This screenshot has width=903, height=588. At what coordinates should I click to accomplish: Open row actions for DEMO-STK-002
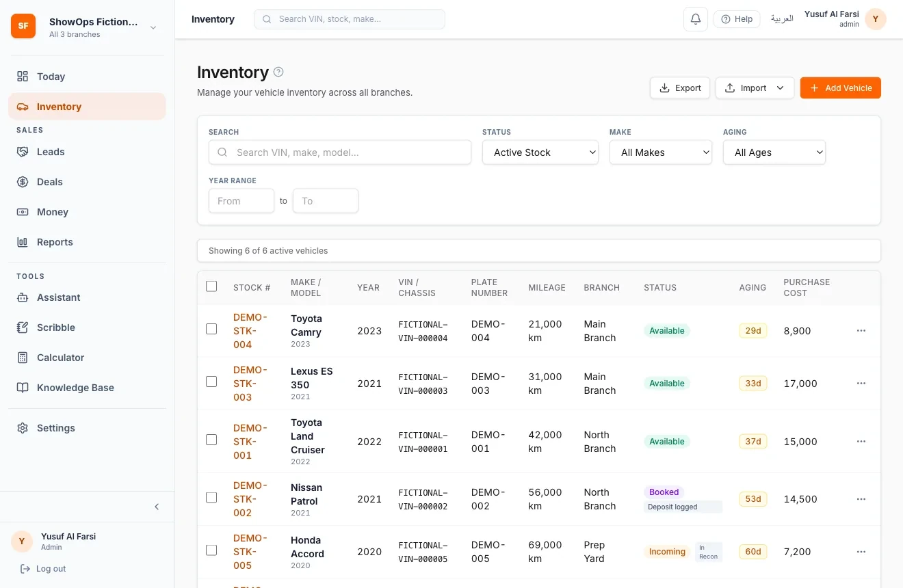coord(861,499)
